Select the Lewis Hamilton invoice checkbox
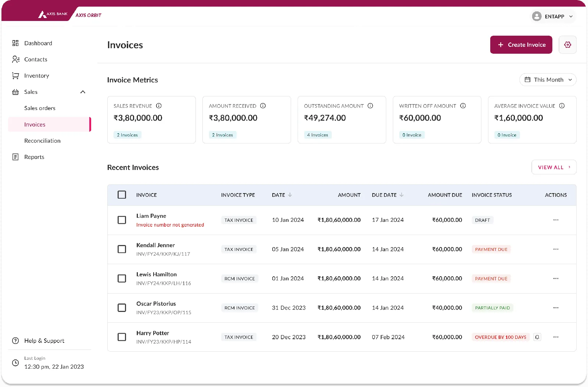Viewport: 588px width, 387px height. 122,278
